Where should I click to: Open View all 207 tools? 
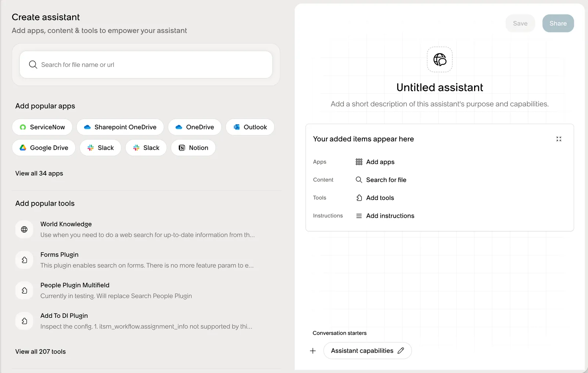tap(40, 352)
